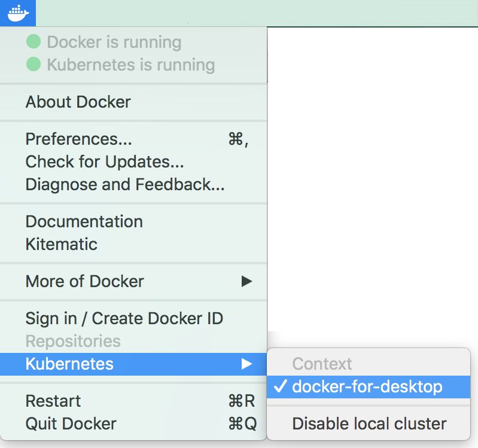Click Sign in / Create Docker ID

(133, 318)
